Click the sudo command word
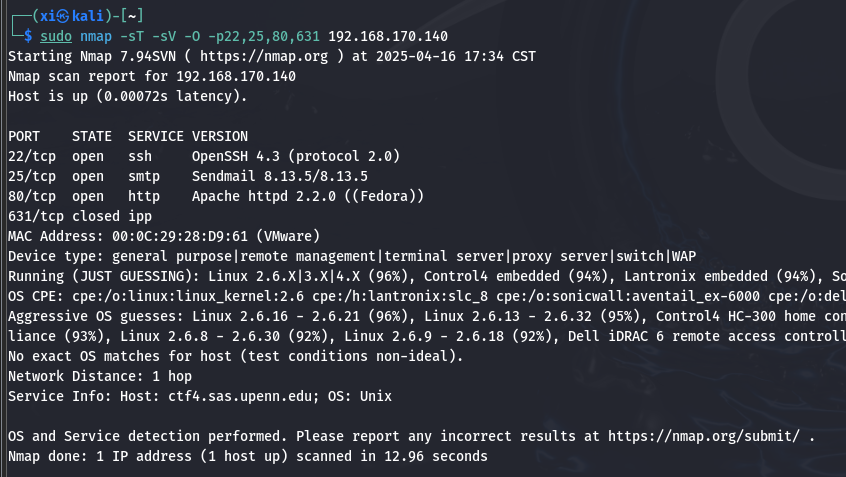Viewport: 846px width, 477px height. pos(56,36)
